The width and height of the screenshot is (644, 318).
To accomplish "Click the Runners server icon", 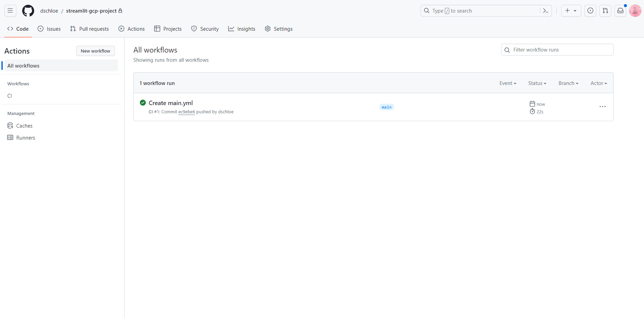I will [x=10, y=138].
